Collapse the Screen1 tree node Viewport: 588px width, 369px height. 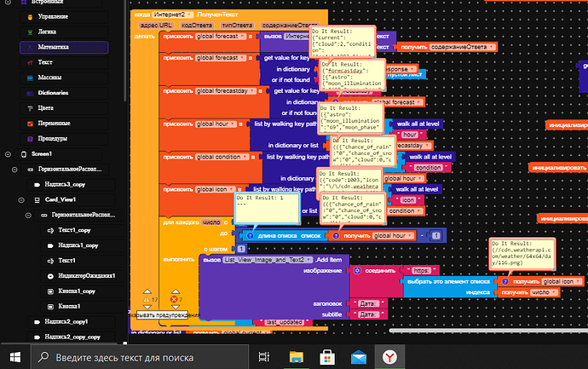(8, 154)
